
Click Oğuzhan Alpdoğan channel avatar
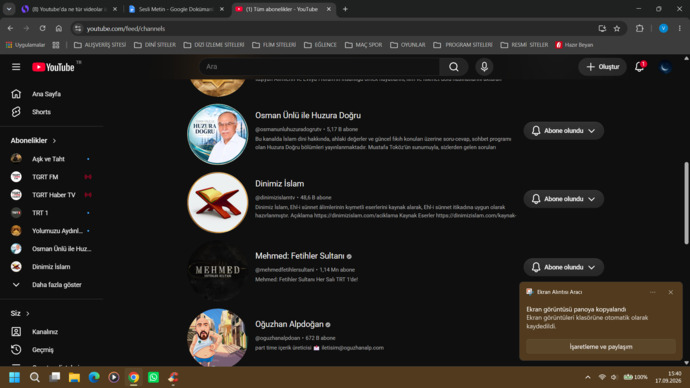218,337
